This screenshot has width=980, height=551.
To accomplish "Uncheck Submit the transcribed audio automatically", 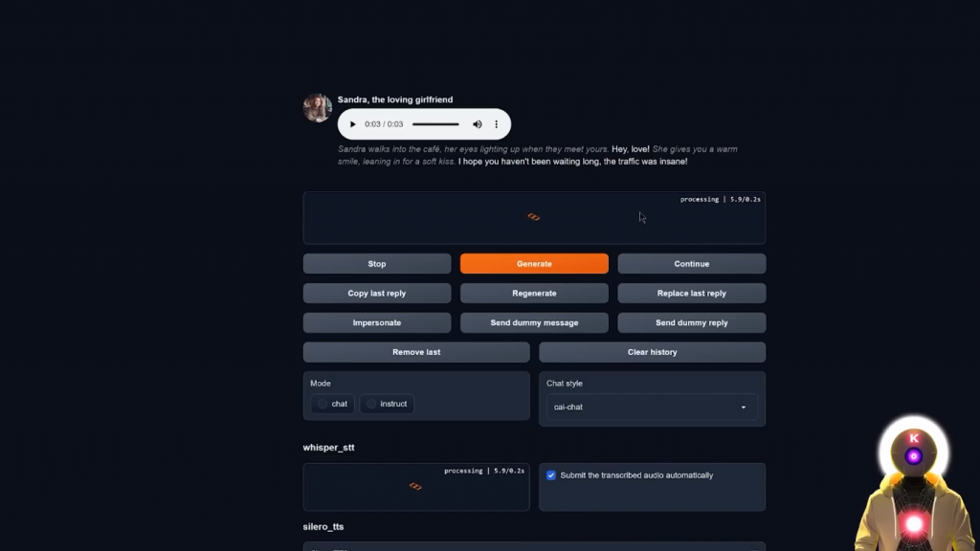I will (550, 475).
